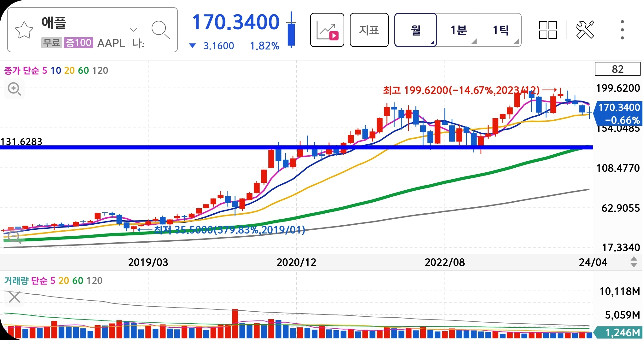Open the 1틱 tick dropdown

501,30
